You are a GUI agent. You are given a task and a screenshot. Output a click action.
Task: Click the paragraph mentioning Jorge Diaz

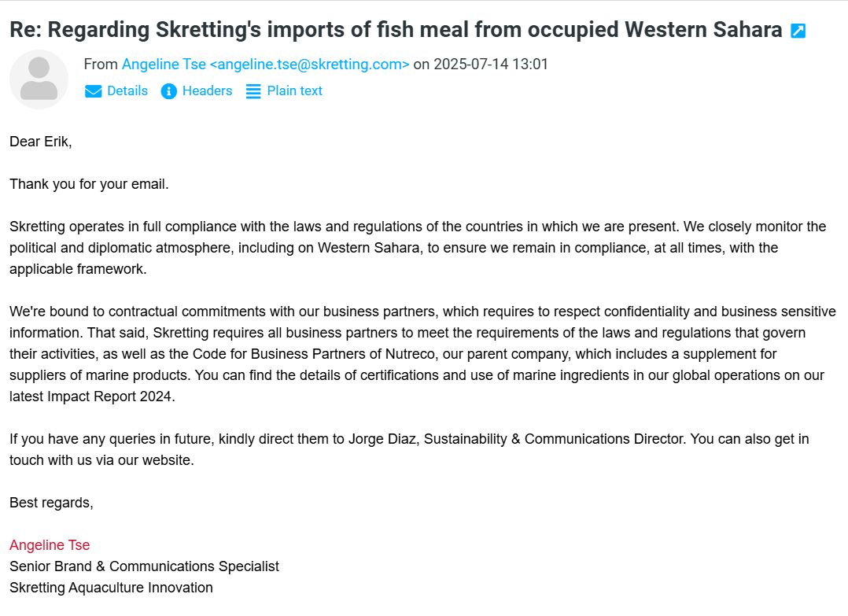409,449
